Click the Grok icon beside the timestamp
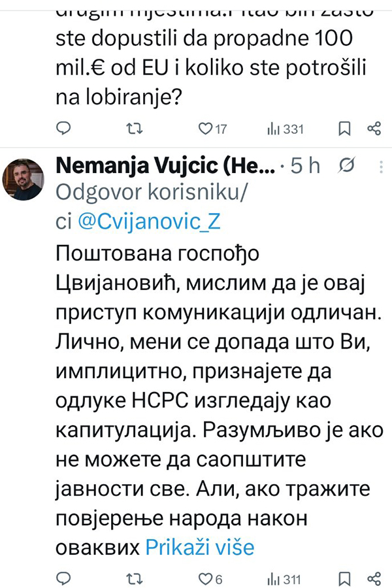 [x=348, y=167]
